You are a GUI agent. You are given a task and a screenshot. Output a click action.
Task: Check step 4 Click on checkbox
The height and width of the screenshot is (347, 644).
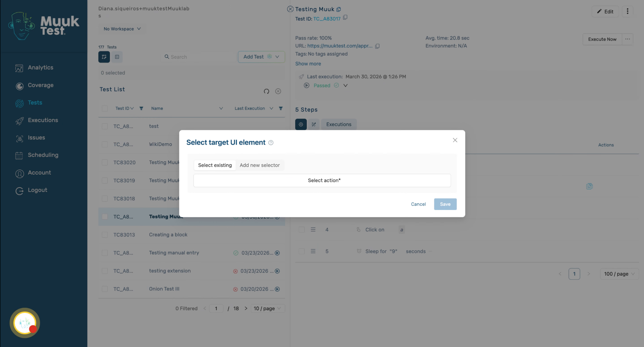pyautogui.click(x=302, y=229)
